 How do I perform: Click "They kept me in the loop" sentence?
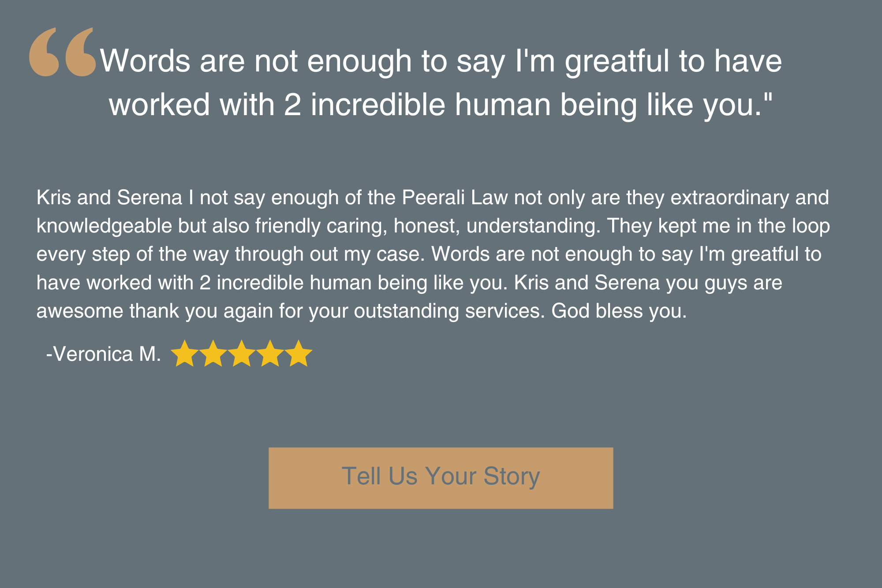point(718,226)
